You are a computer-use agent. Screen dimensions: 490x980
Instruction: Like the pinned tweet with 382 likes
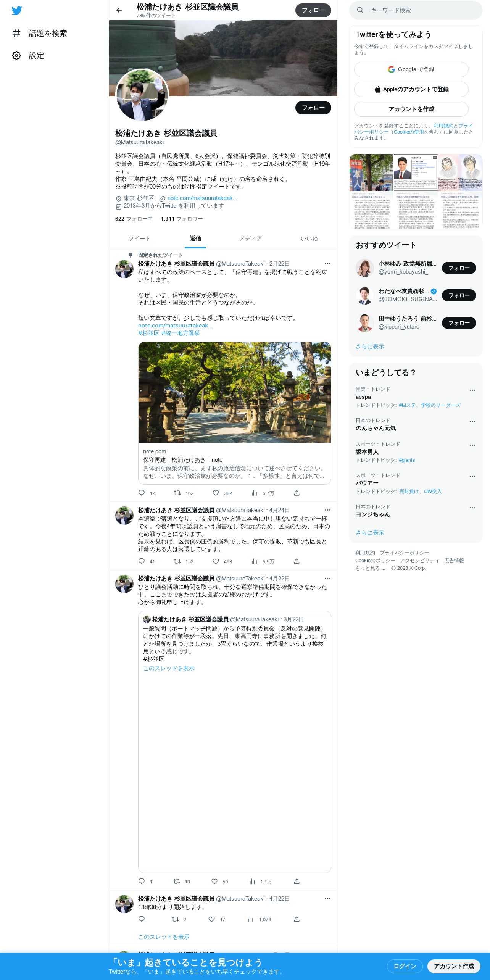[216, 493]
